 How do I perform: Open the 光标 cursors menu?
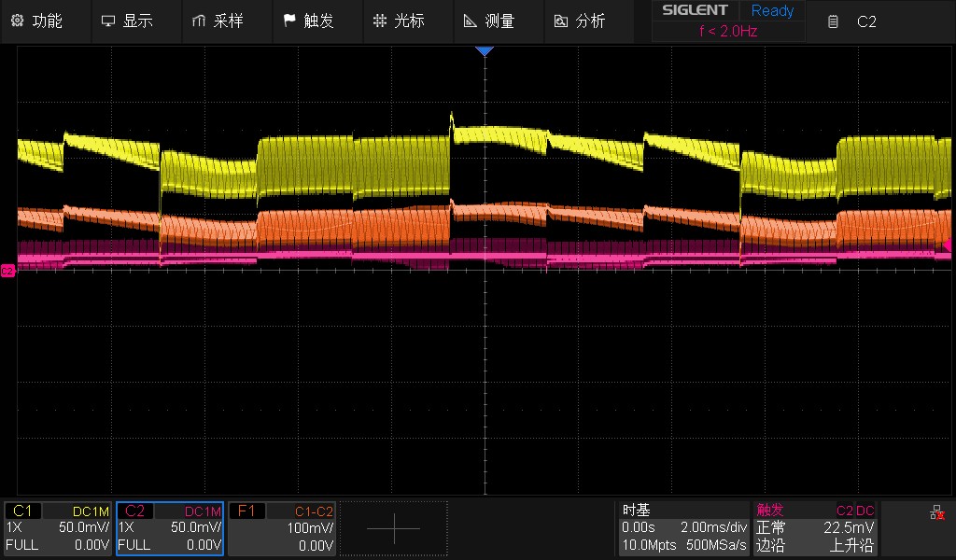(398, 21)
